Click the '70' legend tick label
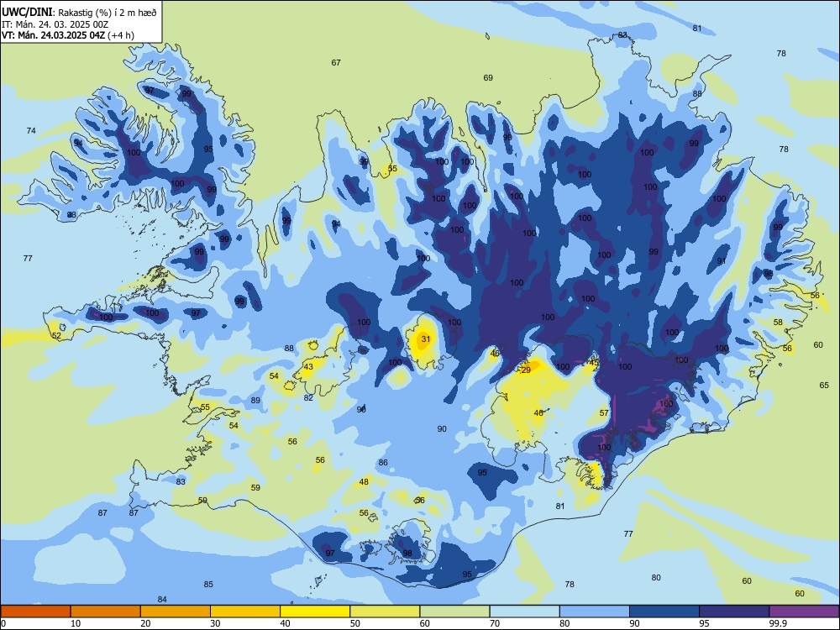Image resolution: width=840 pixels, height=630 pixels. pos(495,623)
